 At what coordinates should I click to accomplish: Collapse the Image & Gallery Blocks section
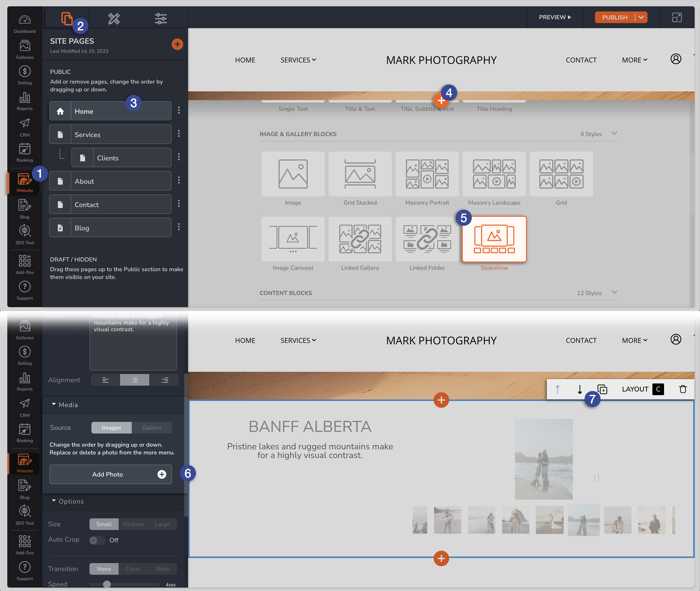614,133
